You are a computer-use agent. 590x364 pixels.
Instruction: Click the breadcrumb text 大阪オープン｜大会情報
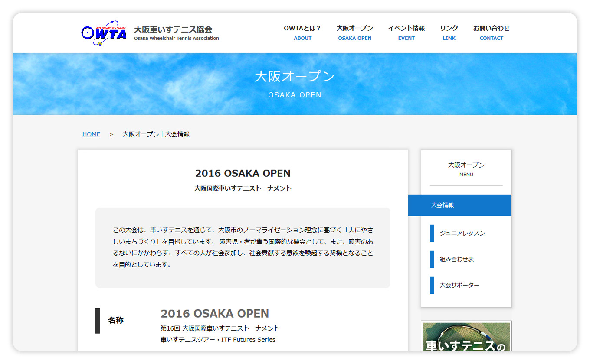(156, 134)
